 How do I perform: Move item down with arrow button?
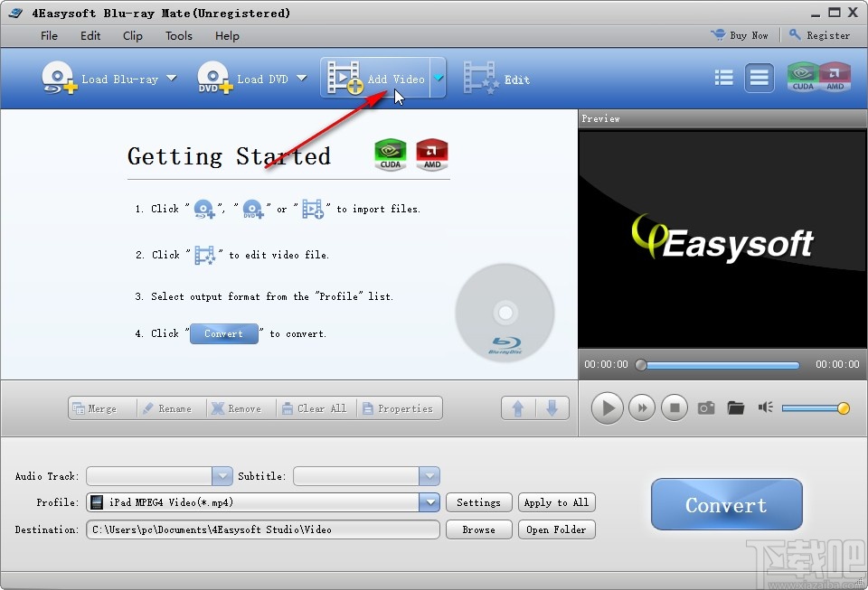pyautogui.click(x=552, y=408)
